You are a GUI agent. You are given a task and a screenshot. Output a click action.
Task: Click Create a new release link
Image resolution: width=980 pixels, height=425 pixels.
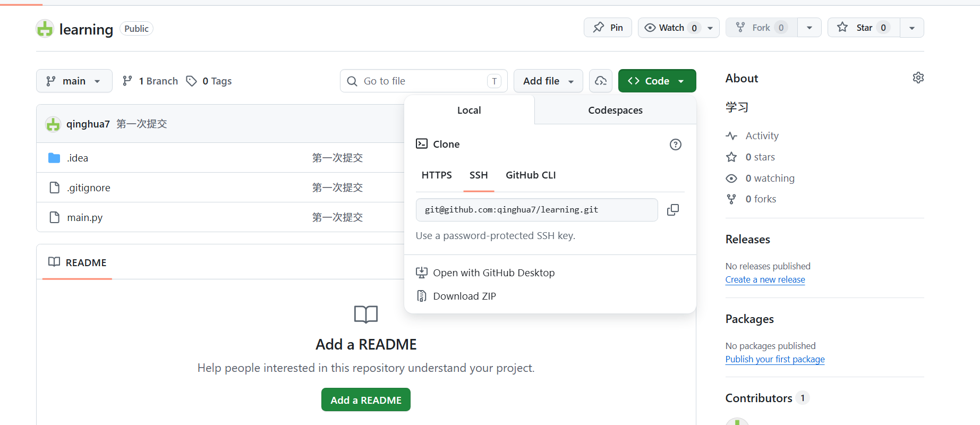(765, 279)
